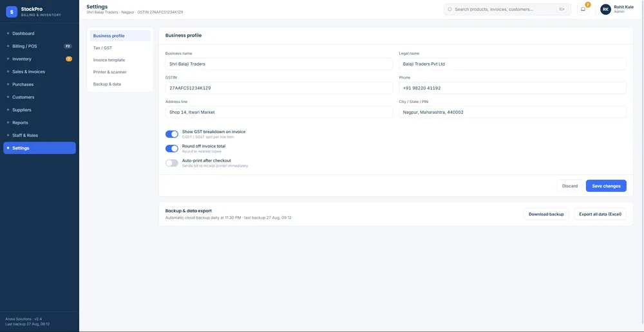The width and height of the screenshot is (644, 332).
Task: Open Invoice template settings tab
Action: click(x=120, y=60)
